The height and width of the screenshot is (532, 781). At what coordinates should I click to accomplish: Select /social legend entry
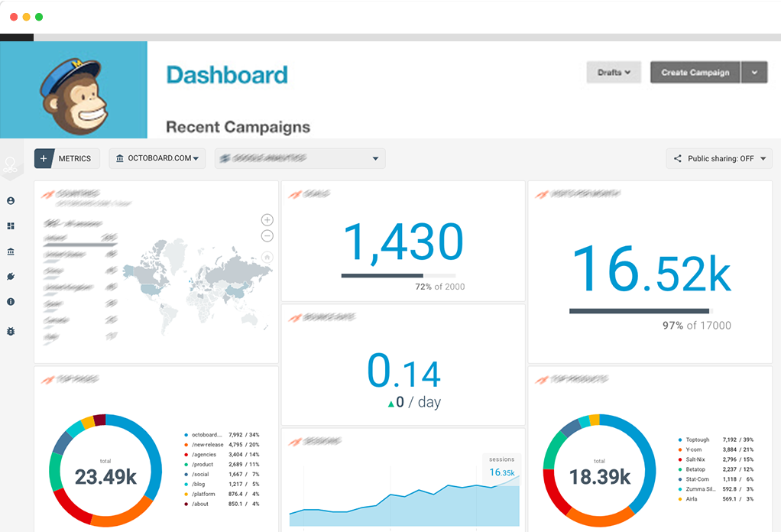222,474
